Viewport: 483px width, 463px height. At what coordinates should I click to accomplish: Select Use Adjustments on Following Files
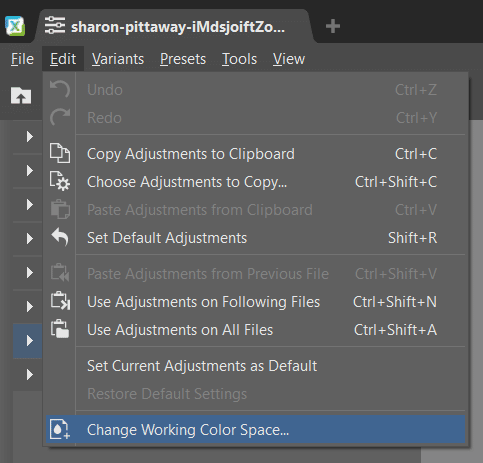pyautogui.click(x=256, y=302)
